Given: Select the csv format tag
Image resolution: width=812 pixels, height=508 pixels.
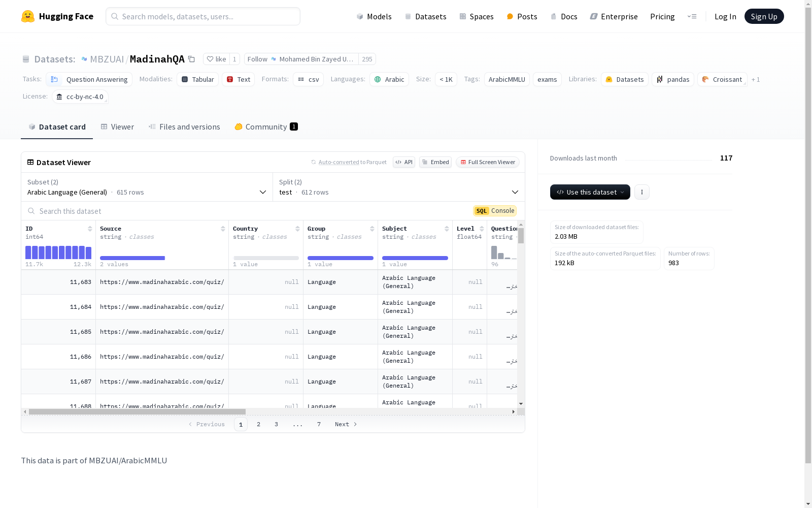Looking at the screenshot, I should pyautogui.click(x=309, y=79).
